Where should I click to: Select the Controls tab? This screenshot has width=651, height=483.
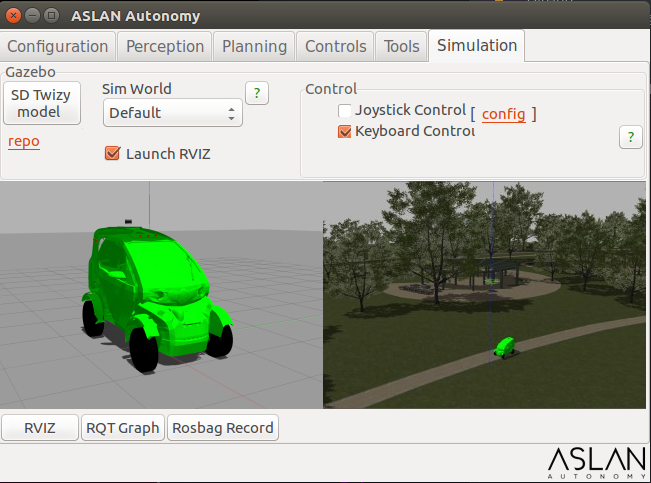[x=335, y=47]
